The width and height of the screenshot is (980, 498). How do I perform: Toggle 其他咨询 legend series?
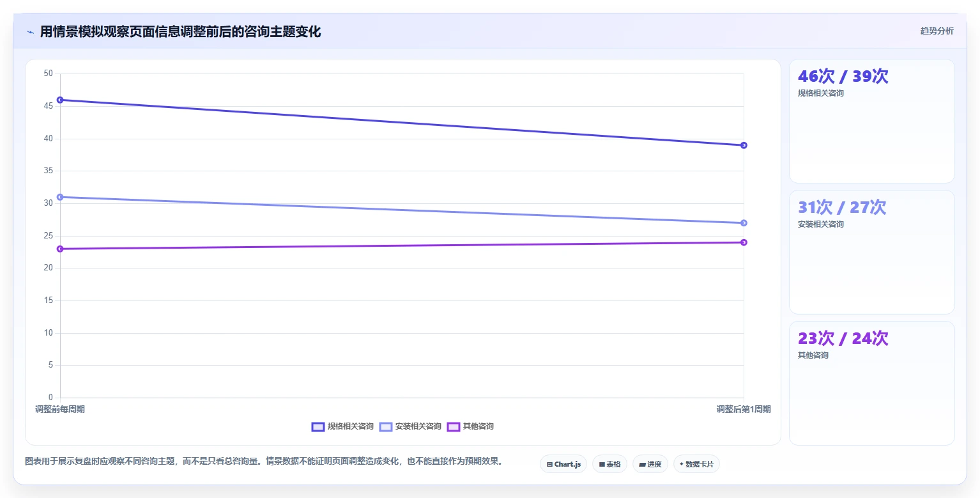click(470, 426)
